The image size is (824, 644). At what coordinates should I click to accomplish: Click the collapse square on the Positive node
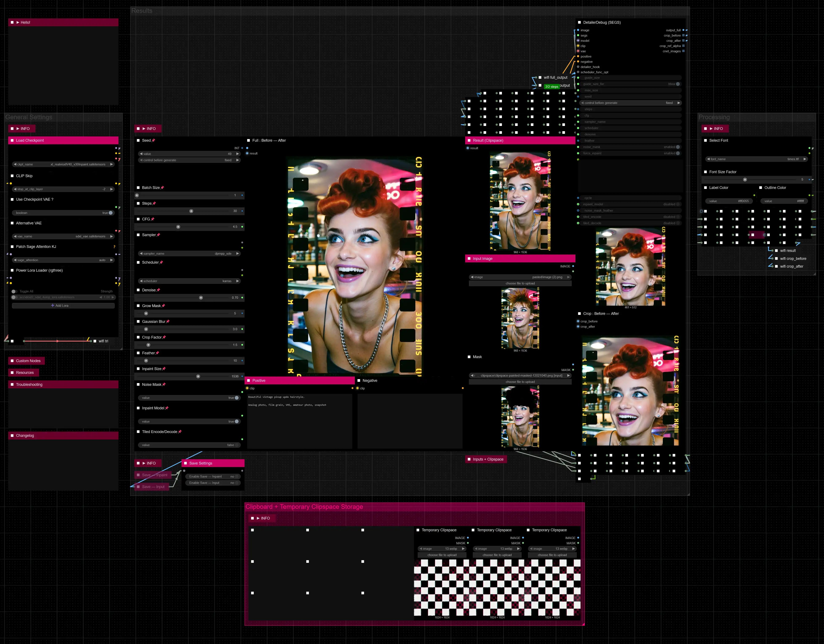tap(248, 380)
